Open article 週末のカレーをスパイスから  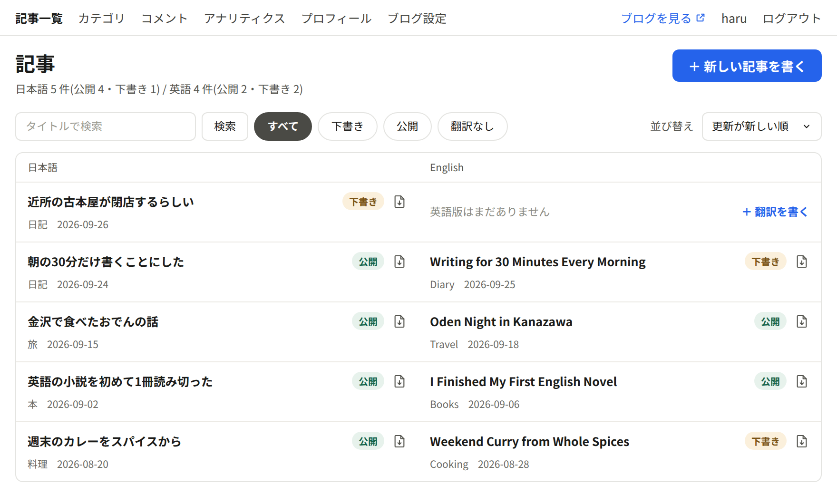tap(105, 442)
